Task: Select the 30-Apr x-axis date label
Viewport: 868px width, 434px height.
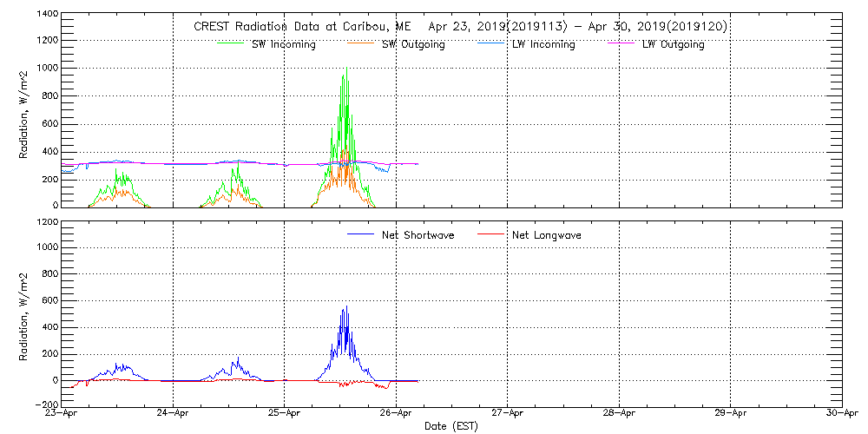Action: [839, 414]
